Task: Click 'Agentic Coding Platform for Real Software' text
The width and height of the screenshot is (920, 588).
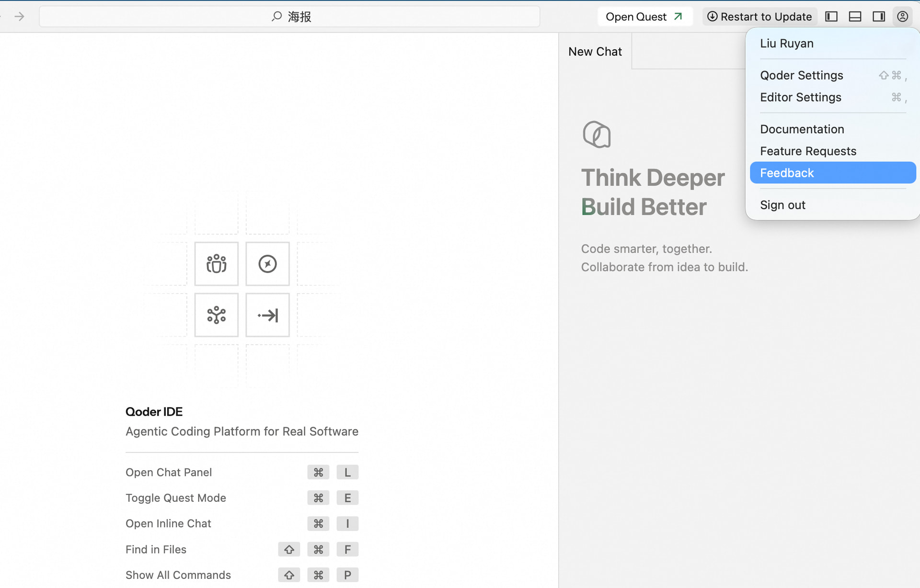Action: tap(242, 431)
